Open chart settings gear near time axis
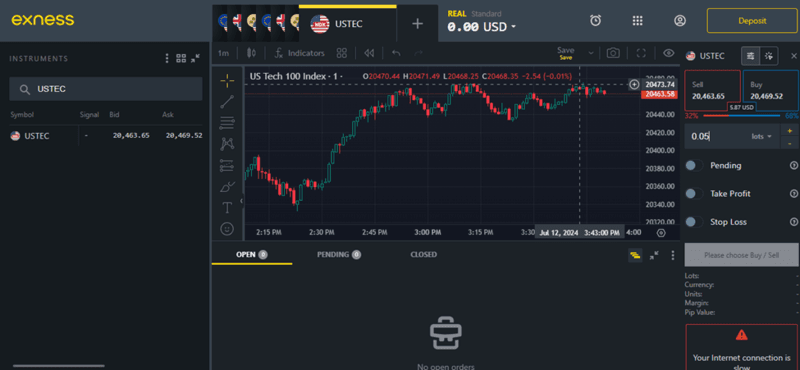The width and height of the screenshot is (800, 370). (661, 233)
